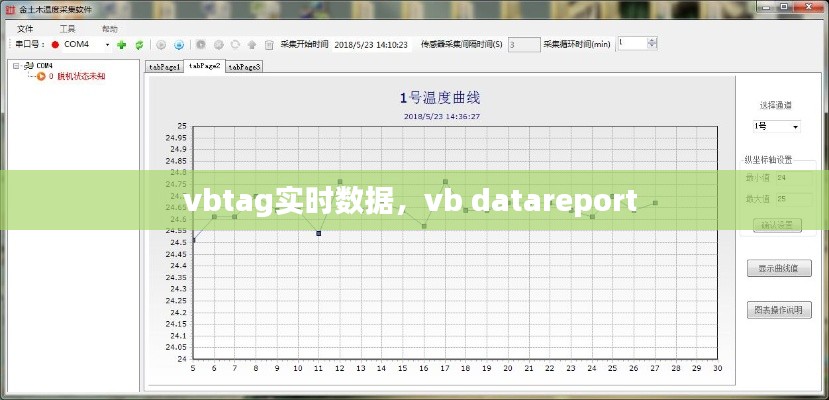829x400 pixels.
Task: Click the 显示曲线值 button
Action: coord(778,268)
